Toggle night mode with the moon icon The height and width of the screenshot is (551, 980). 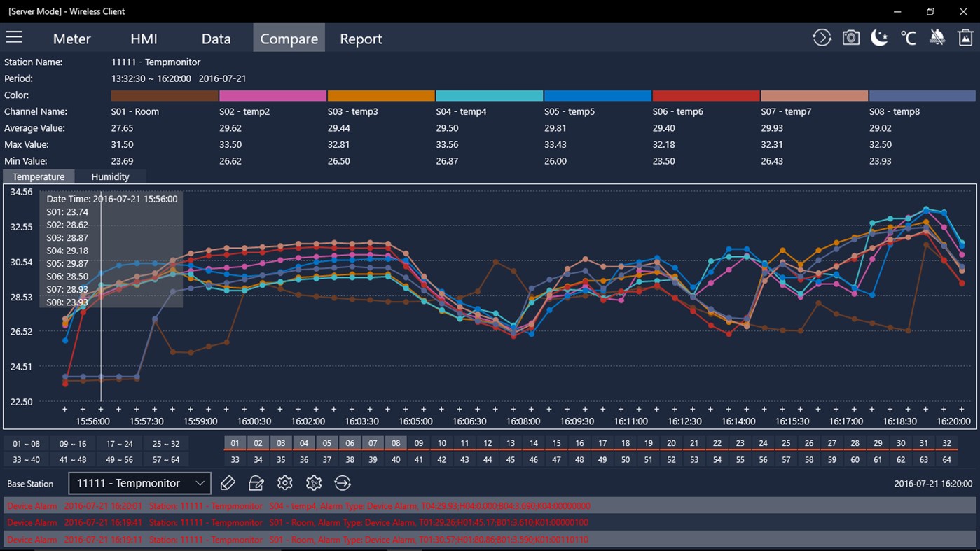(x=879, y=38)
